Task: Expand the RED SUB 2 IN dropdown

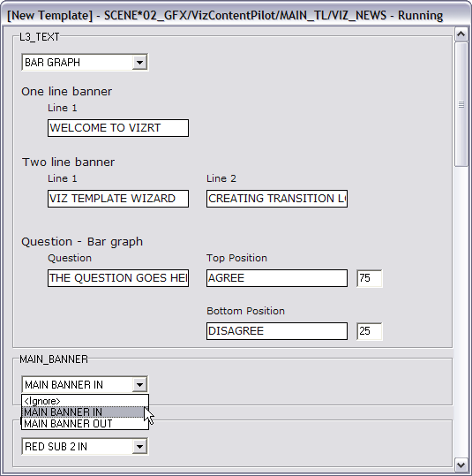Action: (x=139, y=447)
